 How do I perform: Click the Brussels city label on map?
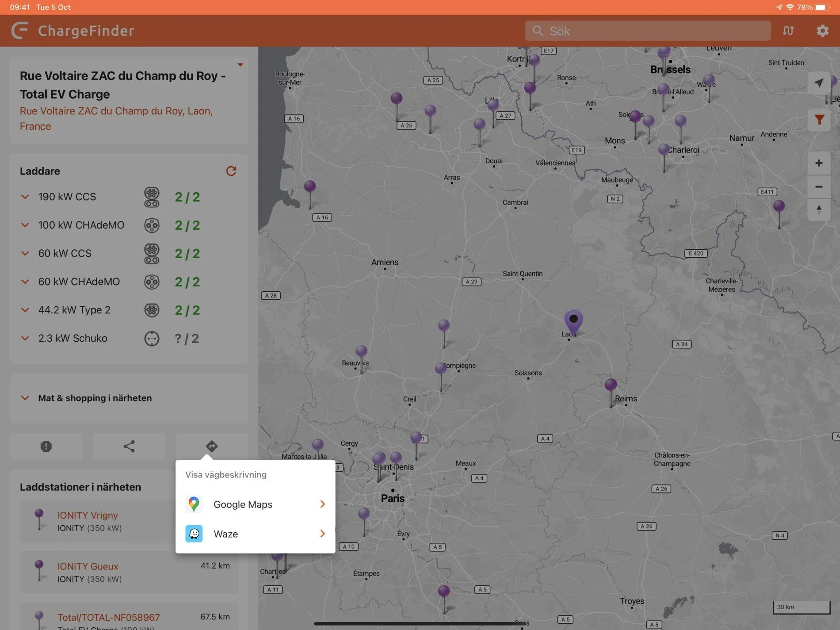coord(670,69)
